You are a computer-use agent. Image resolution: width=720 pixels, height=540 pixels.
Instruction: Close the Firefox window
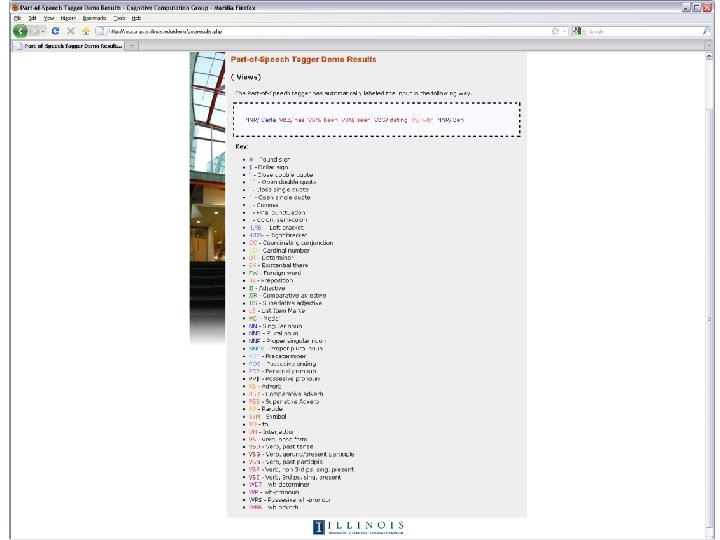coord(707,7)
